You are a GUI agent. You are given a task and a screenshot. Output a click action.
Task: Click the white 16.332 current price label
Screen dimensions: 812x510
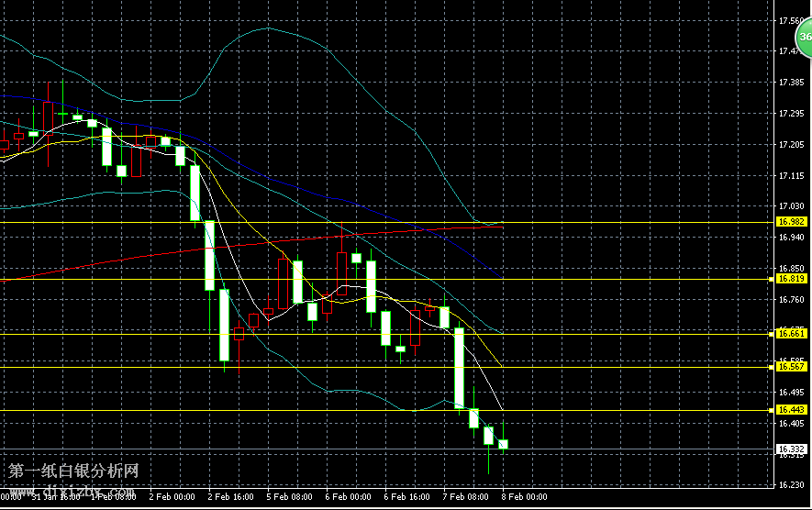791,449
